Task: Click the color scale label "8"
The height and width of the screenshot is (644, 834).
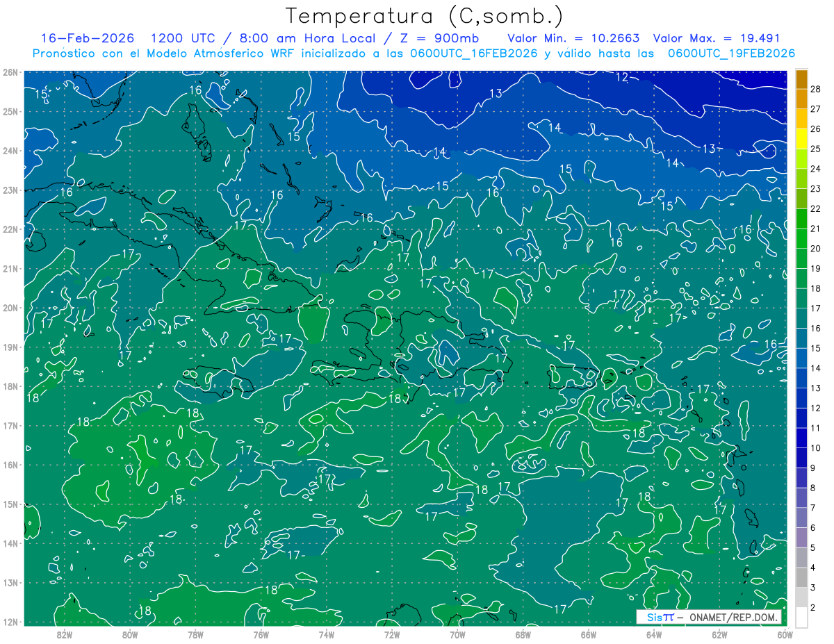Action: coord(813,488)
